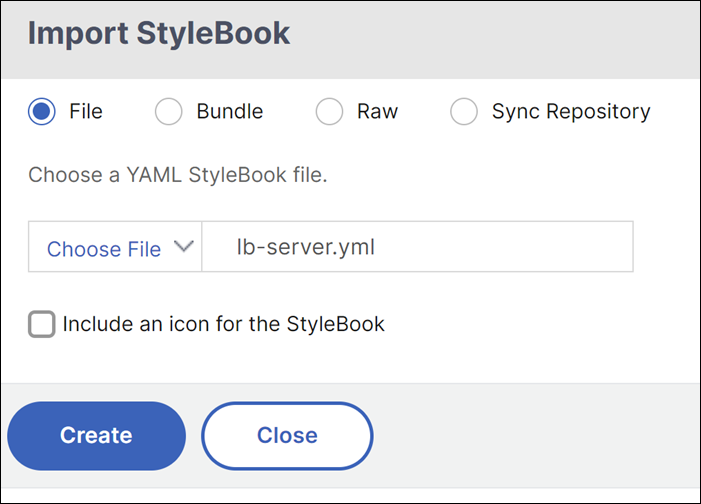Click the "File" option label text
The width and height of the screenshot is (701, 504).
click(86, 112)
